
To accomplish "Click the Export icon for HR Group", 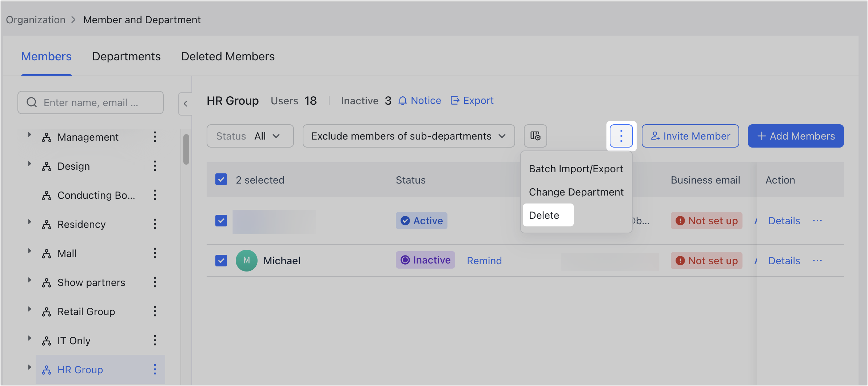I will click(455, 100).
